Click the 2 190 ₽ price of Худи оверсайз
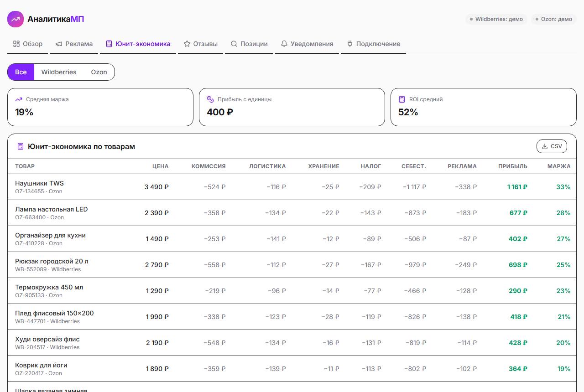Screen dimensions: 584x392 click(157, 343)
